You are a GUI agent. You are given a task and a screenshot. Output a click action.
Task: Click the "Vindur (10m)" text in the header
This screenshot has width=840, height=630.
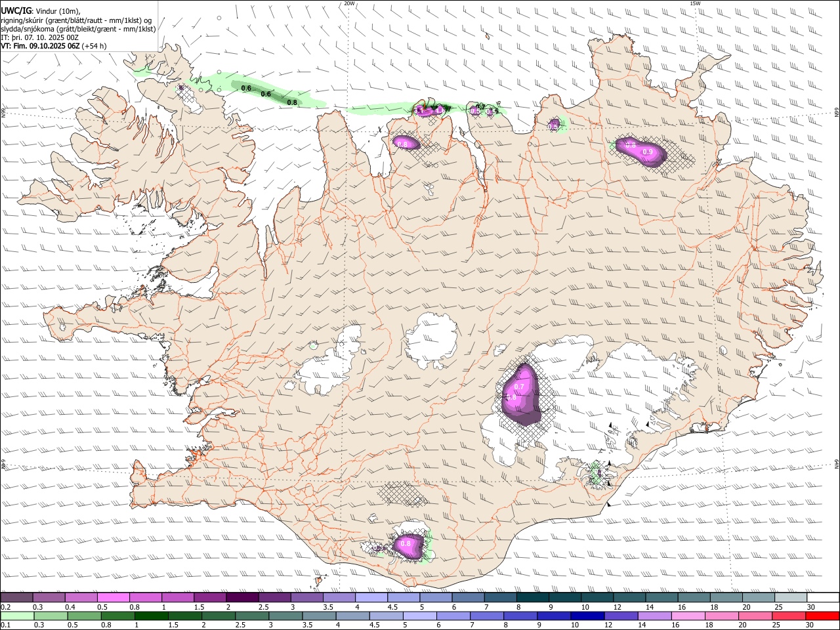click(x=58, y=10)
